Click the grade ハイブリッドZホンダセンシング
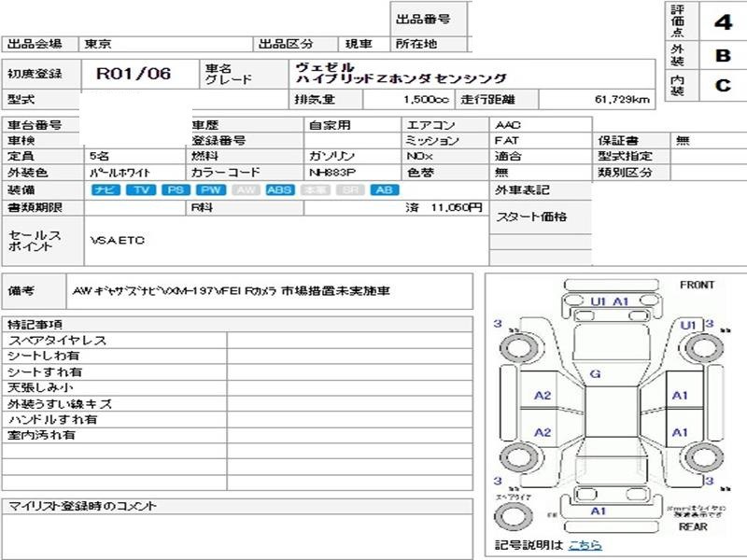Viewport: 747px width, 560px height. coord(402,79)
